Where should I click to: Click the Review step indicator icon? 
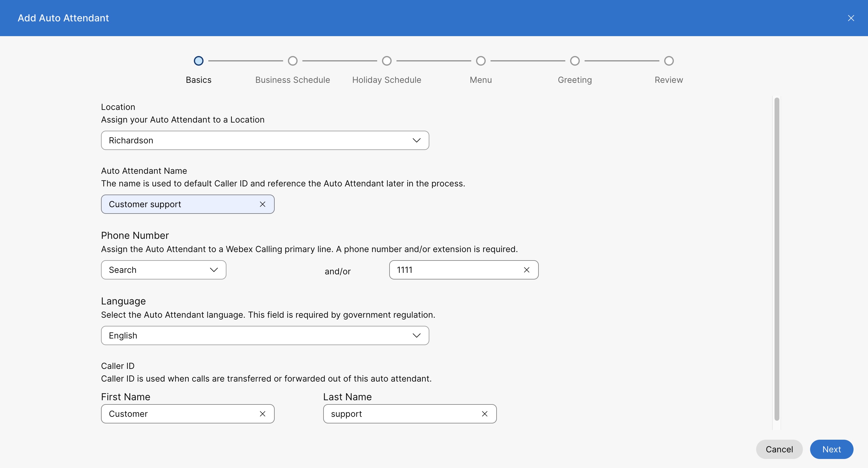668,61
